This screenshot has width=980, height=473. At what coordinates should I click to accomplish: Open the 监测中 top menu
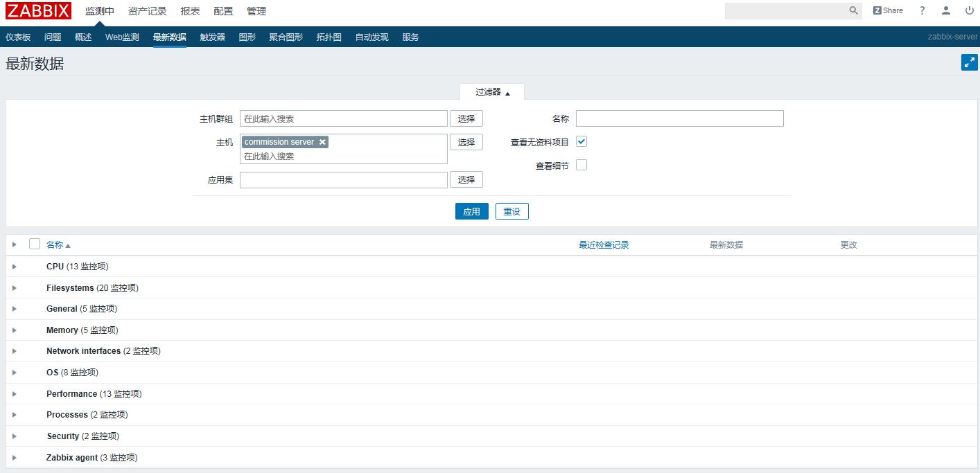[x=100, y=11]
